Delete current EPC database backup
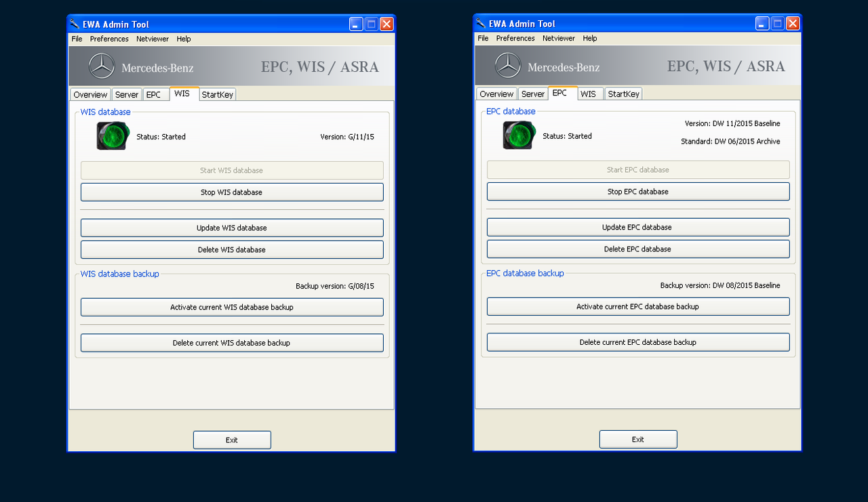Viewport: 868px width, 502px height. pyautogui.click(x=638, y=343)
